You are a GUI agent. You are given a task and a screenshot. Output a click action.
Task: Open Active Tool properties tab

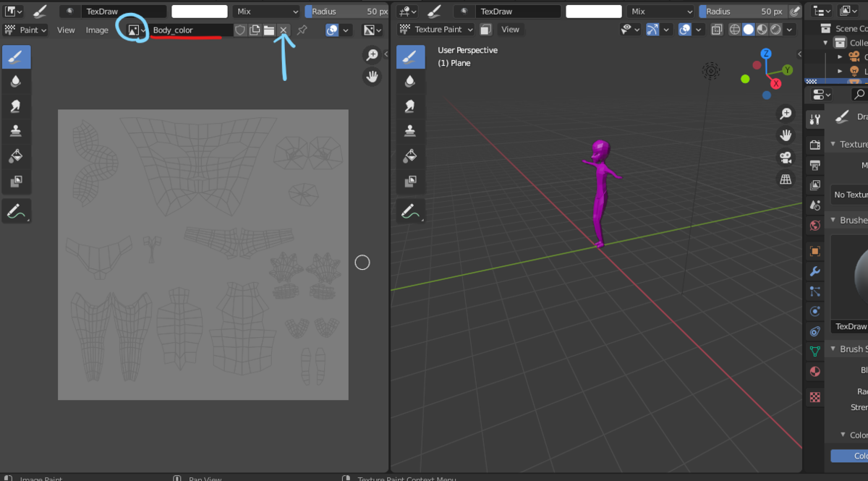click(x=815, y=119)
